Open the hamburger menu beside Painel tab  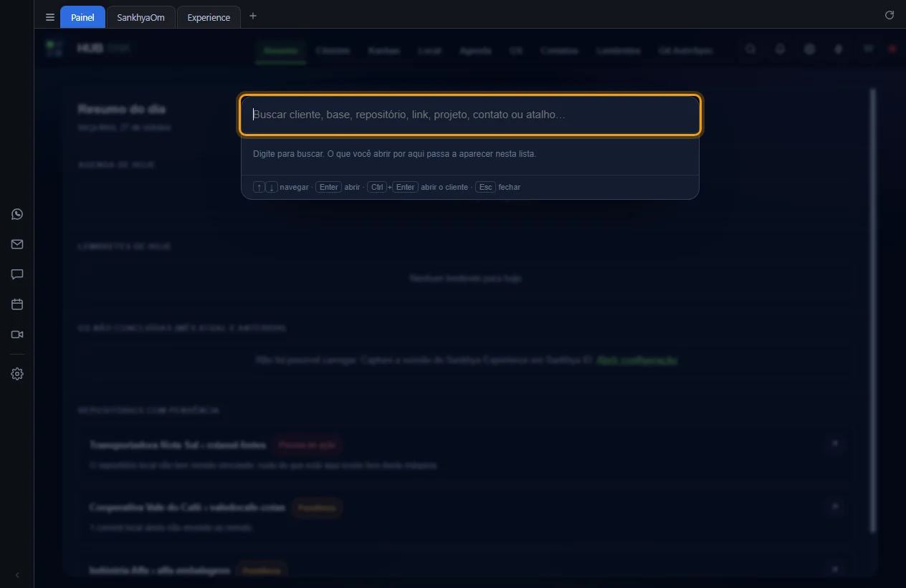[x=50, y=17]
